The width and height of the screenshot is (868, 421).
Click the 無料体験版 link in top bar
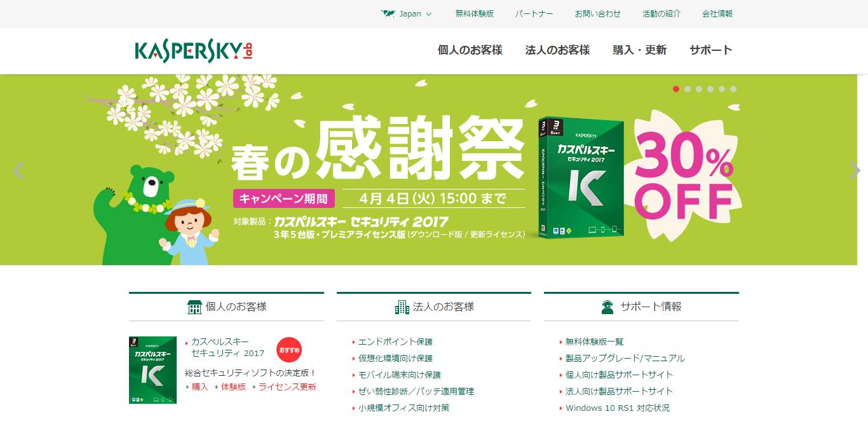pos(474,13)
